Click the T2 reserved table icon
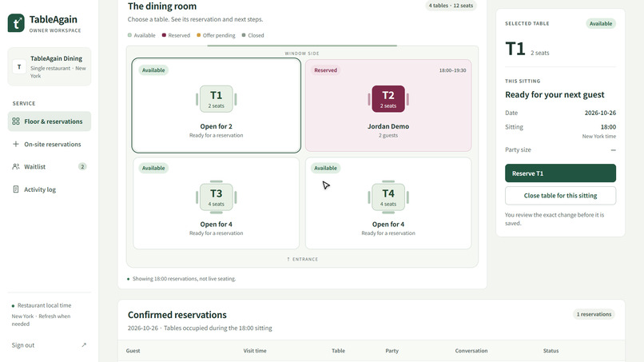The height and width of the screenshot is (362, 644). 388,99
